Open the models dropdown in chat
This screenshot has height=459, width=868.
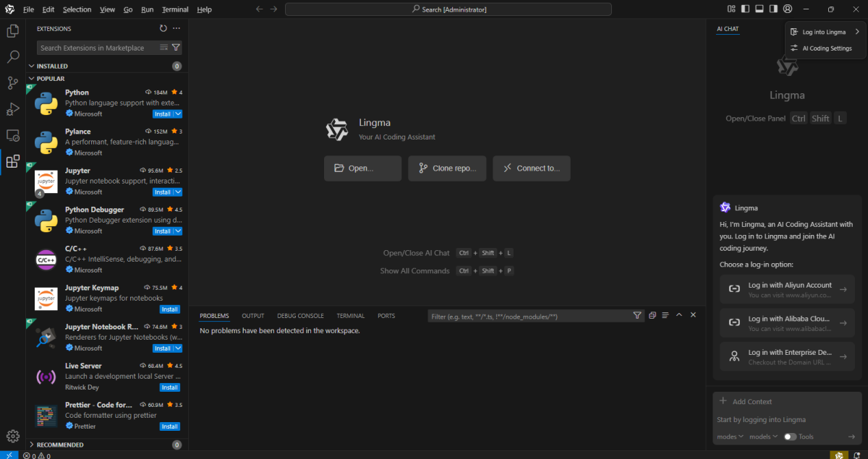pos(763,437)
